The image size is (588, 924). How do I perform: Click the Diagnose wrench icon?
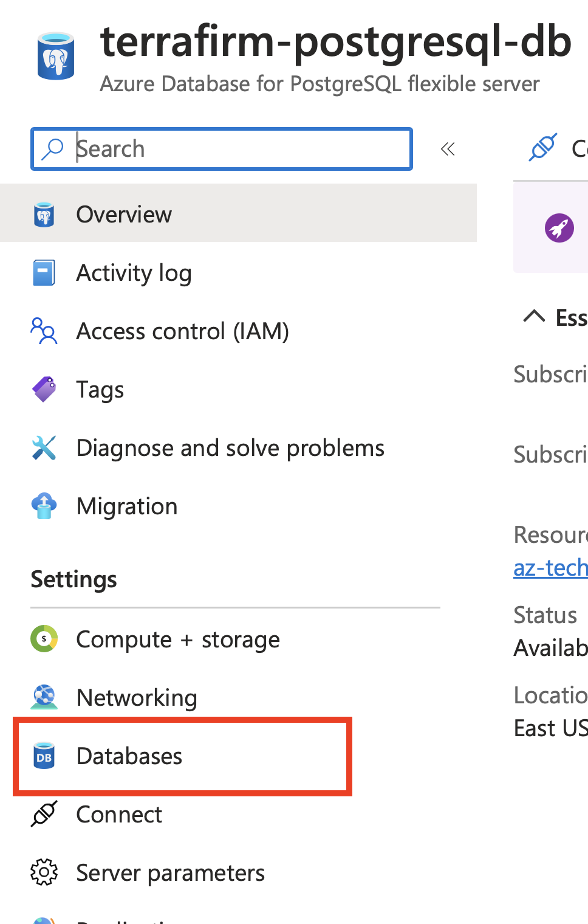click(44, 448)
